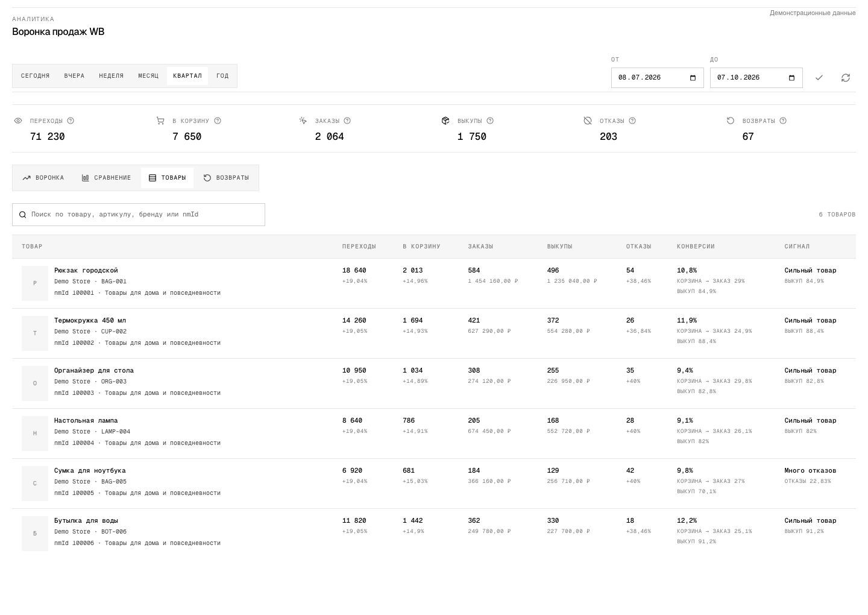Viewport: 868px width, 615px height.
Task: Switch to the Сравнение tab
Action: click(107, 178)
